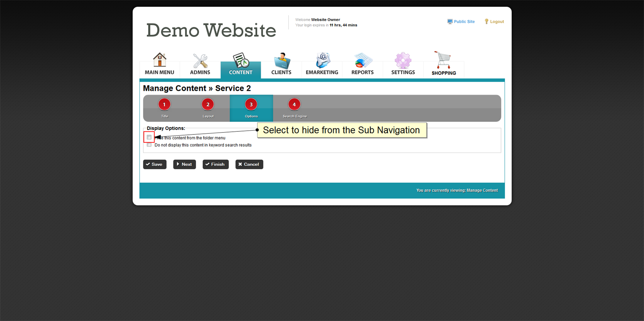Click the Finish button
This screenshot has height=321, width=644.
pyautogui.click(x=215, y=164)
